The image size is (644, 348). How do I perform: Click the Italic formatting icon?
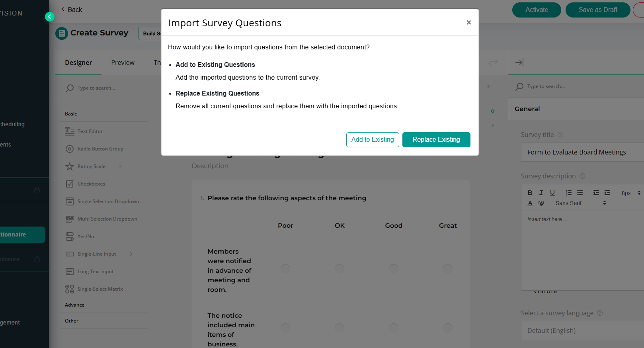coord(541,193)
